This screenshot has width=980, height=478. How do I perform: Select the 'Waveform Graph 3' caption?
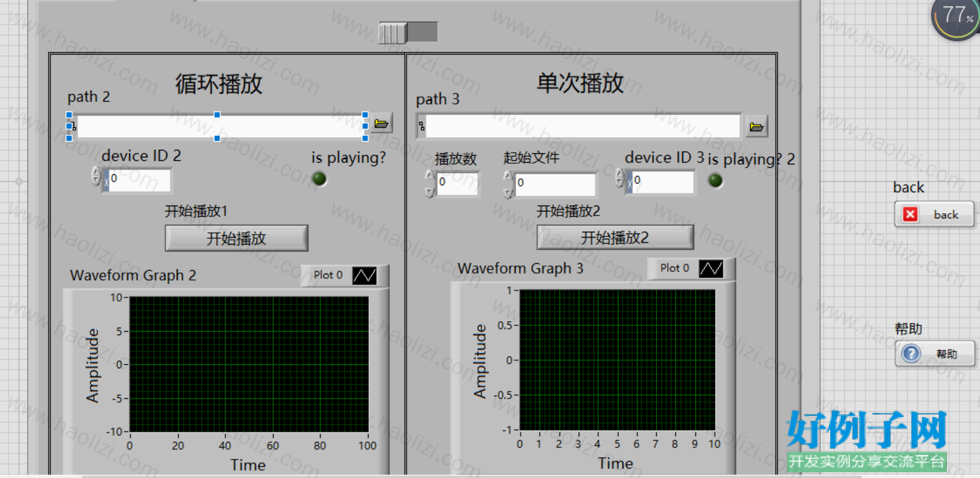520,268
